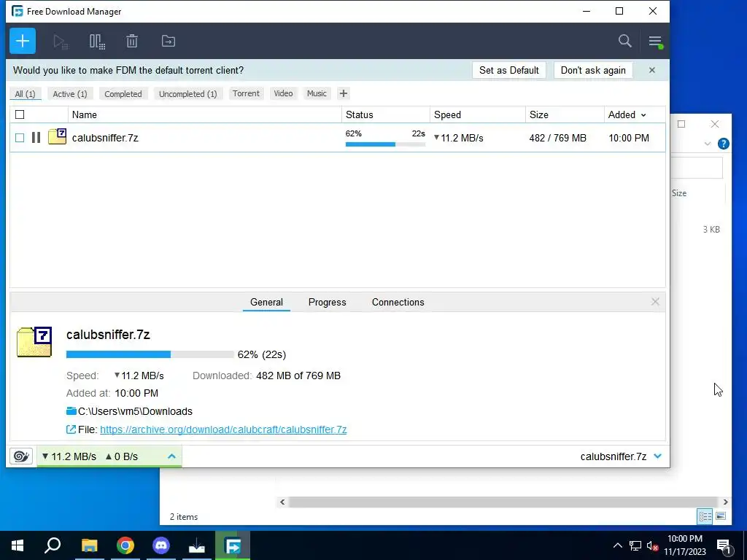Screen dimensions: 747x560
Task: Open the archive.org calubsniffer.7z link
Action: tap(223, 429)
